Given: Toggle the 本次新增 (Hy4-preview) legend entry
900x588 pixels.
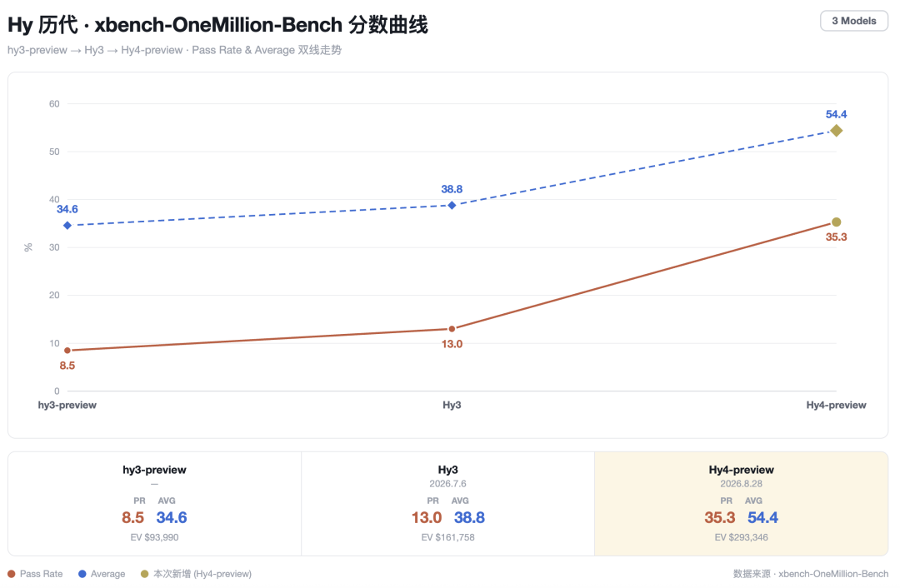Looking at the screenshot, I should click(x=197, y=574).
